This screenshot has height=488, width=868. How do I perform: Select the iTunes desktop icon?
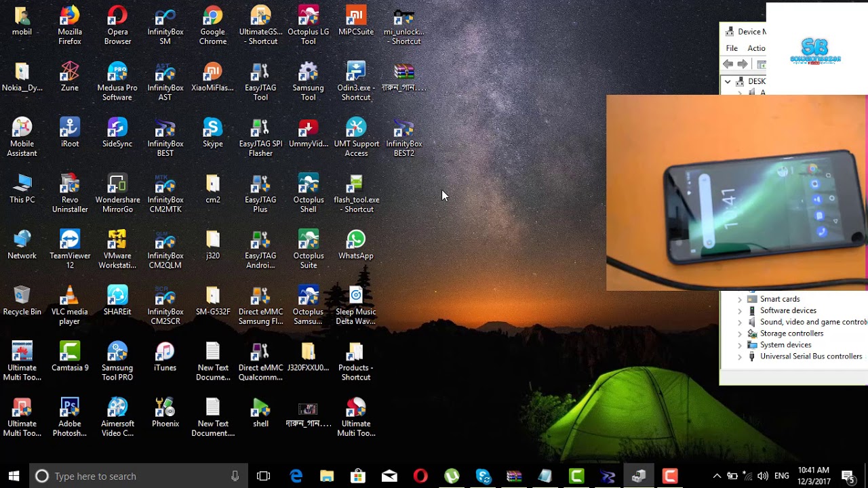(165, 357)
